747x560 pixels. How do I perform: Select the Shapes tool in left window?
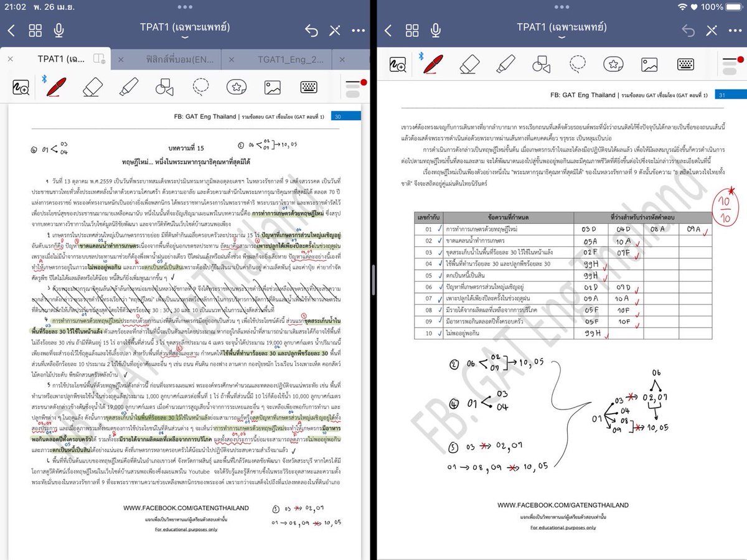(164, 87)
